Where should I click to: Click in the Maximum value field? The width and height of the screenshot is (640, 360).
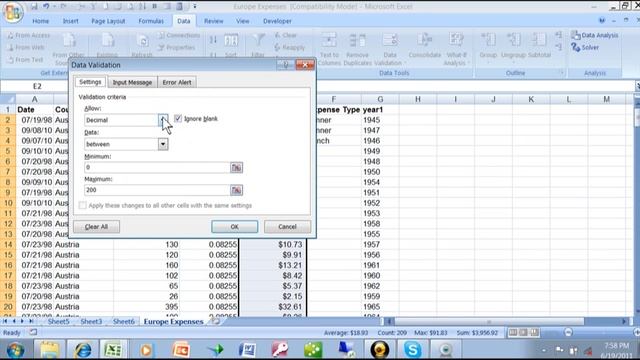point(158,190)
